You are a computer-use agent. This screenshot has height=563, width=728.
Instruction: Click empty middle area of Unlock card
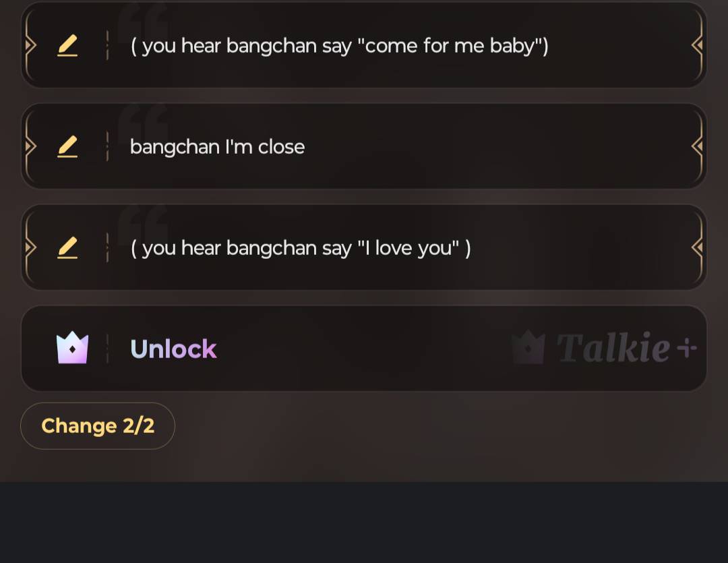362,349
